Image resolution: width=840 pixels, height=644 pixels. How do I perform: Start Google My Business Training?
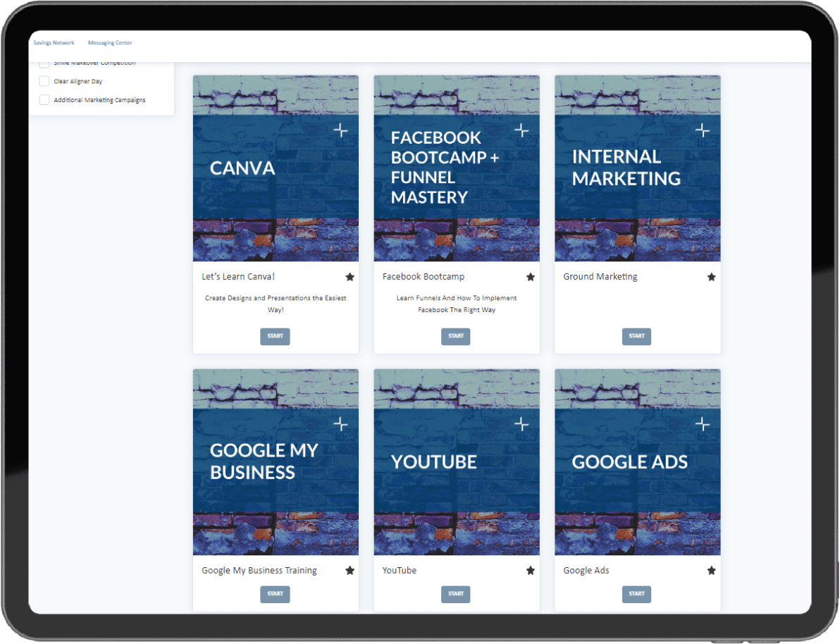tap(276, 594)
